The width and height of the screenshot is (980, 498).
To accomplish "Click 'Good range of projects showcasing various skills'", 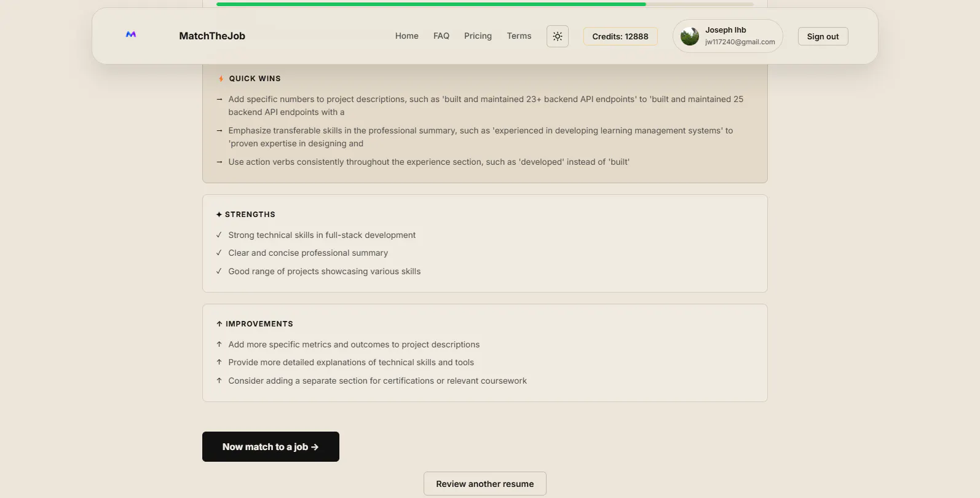I will click(x=325, y=271).
